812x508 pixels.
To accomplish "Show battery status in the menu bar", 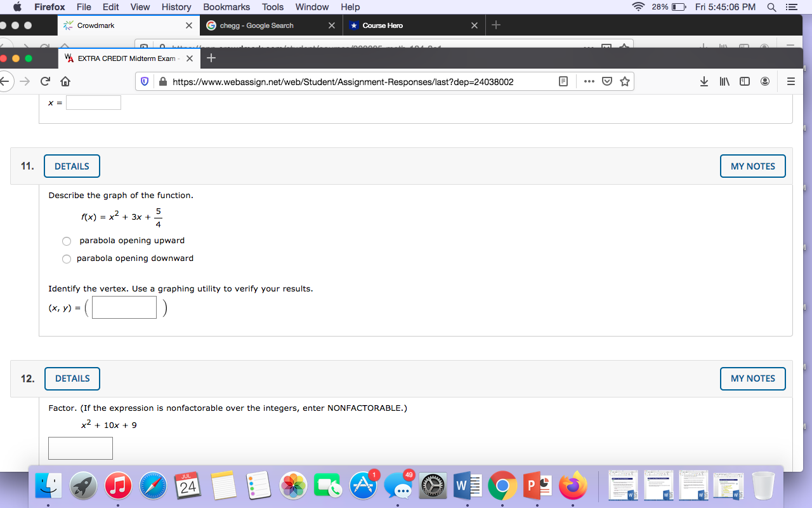I will 678,7.
